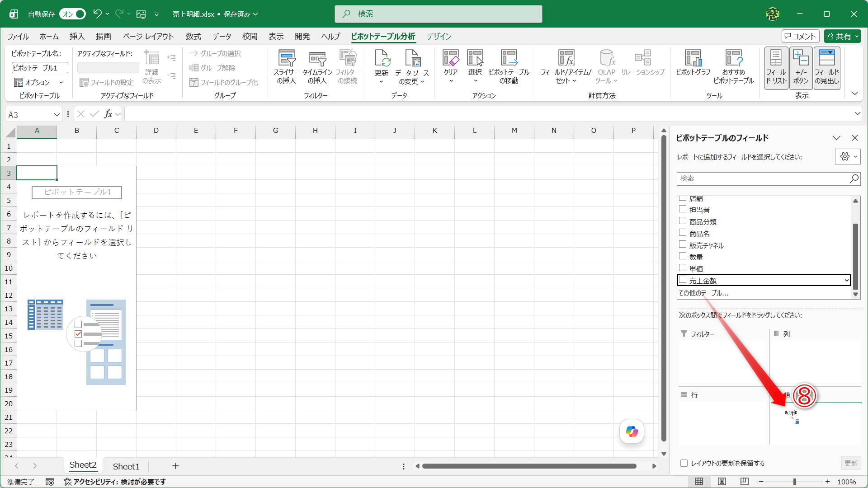The image size is (868, 488).
Task: Check the 数量 field
Action: tap(683, 256)
